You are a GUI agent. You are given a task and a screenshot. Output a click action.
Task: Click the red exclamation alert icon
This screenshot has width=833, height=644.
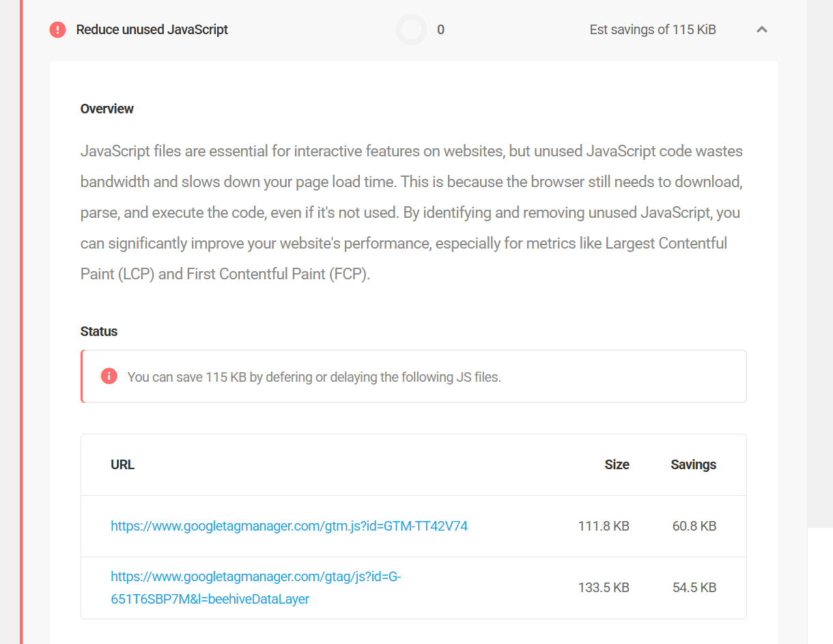pos(57,29)
